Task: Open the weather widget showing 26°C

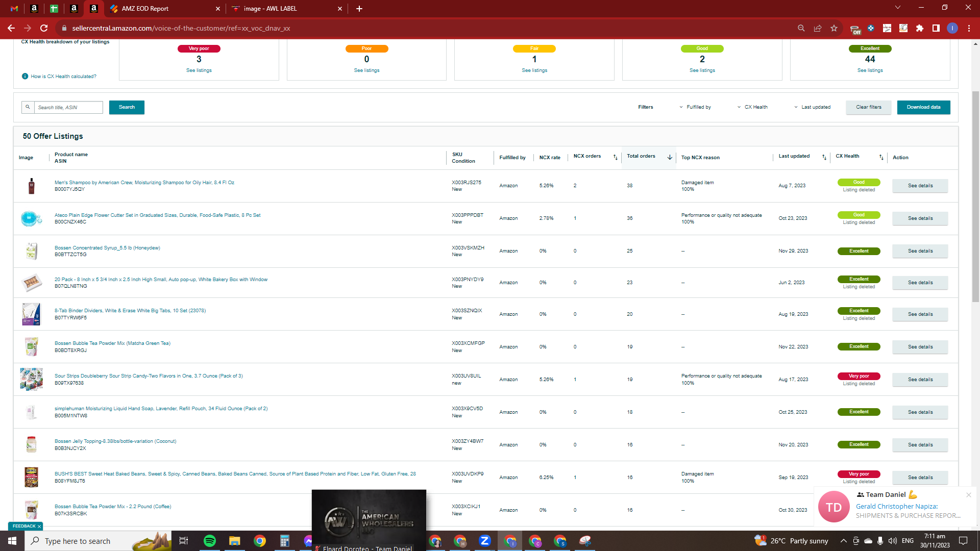Action: point(792,541)
